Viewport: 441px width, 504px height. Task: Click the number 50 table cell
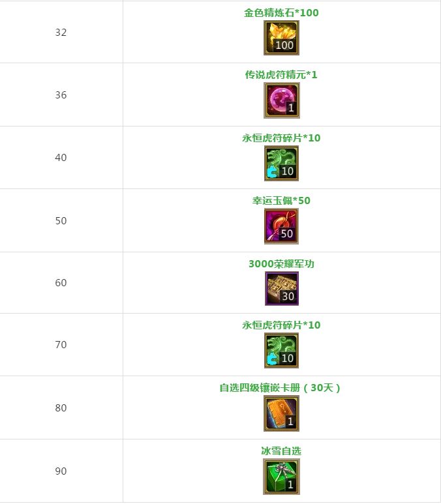coord(61,220)
